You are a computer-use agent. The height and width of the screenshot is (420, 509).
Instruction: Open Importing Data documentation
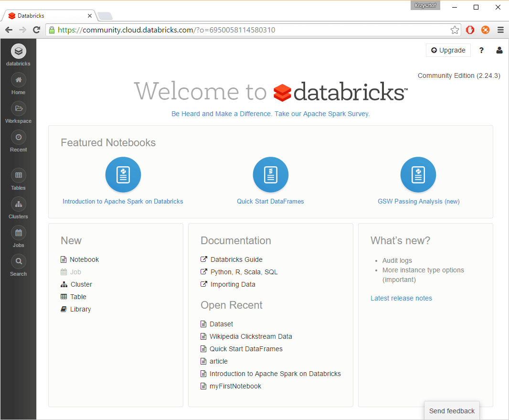(x=233, y=285)
